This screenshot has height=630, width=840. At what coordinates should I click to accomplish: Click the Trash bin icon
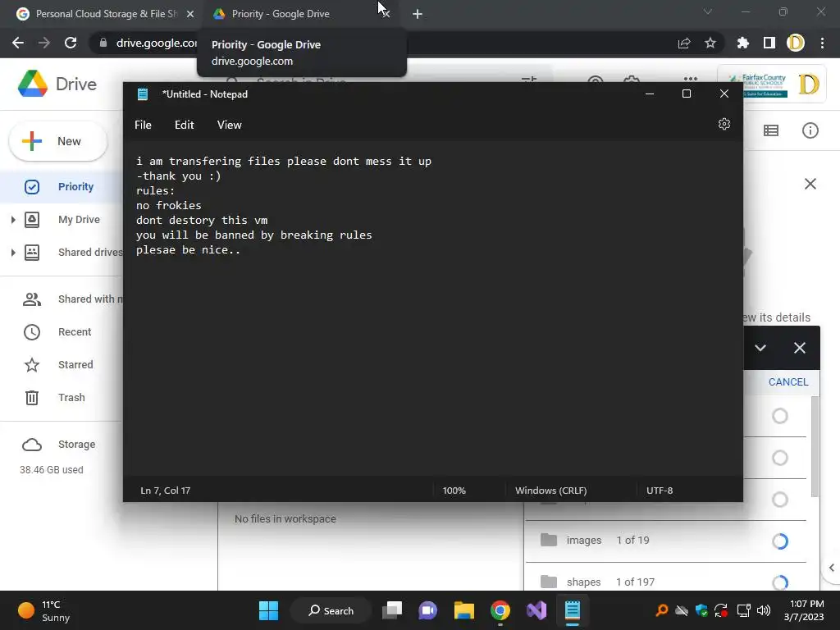tap(32, 398)
